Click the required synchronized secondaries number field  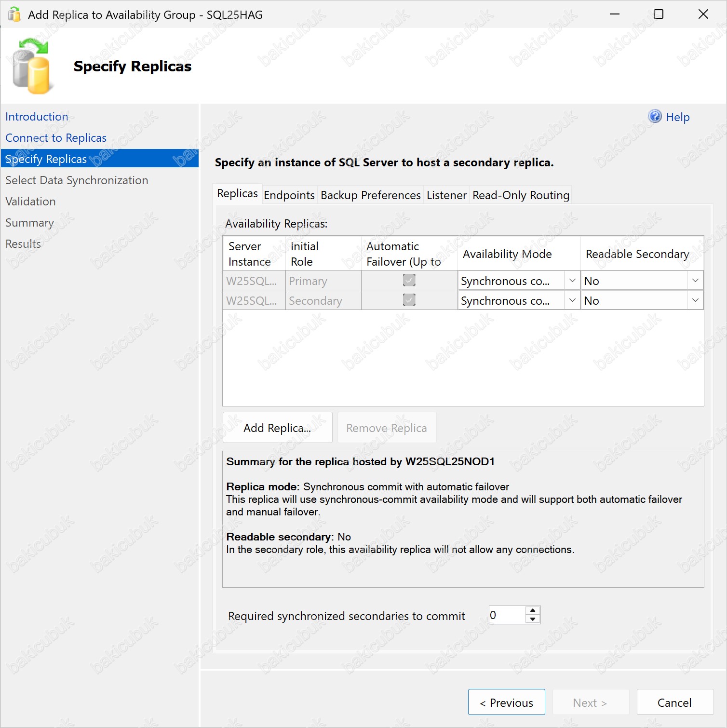pos(506,615)
